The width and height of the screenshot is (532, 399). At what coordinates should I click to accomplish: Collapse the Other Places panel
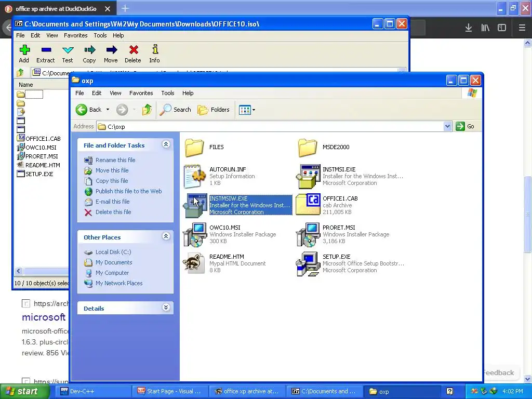coord(166,236)
